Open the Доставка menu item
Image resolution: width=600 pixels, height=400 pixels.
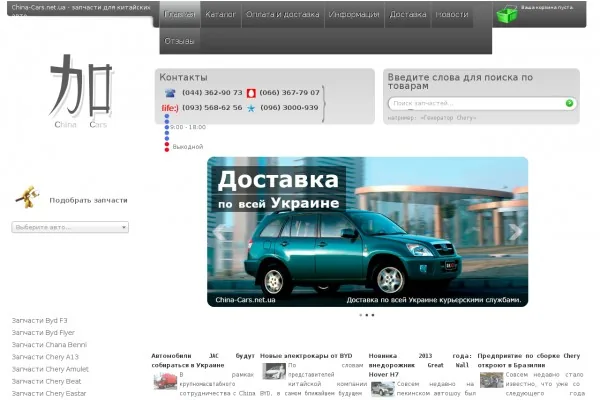click(408, 14)
